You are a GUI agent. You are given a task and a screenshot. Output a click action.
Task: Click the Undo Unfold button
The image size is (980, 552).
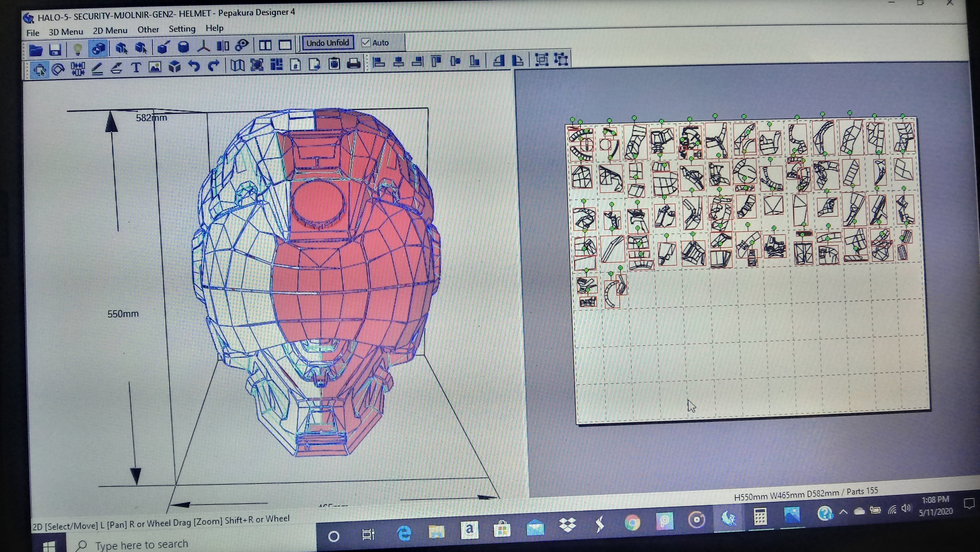[x=328, y=43]
